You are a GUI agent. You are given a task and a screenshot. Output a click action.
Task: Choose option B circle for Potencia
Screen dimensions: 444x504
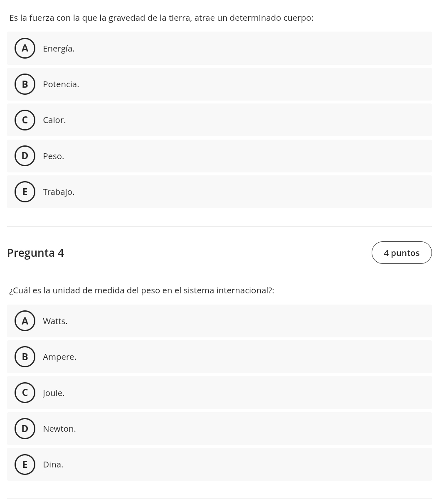click(x=25, y=84)
